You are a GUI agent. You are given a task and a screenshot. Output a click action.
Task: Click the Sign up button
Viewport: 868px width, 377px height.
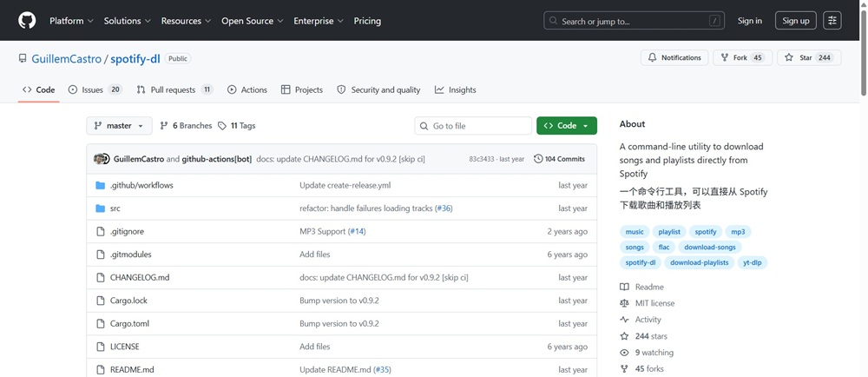(795, 21)
